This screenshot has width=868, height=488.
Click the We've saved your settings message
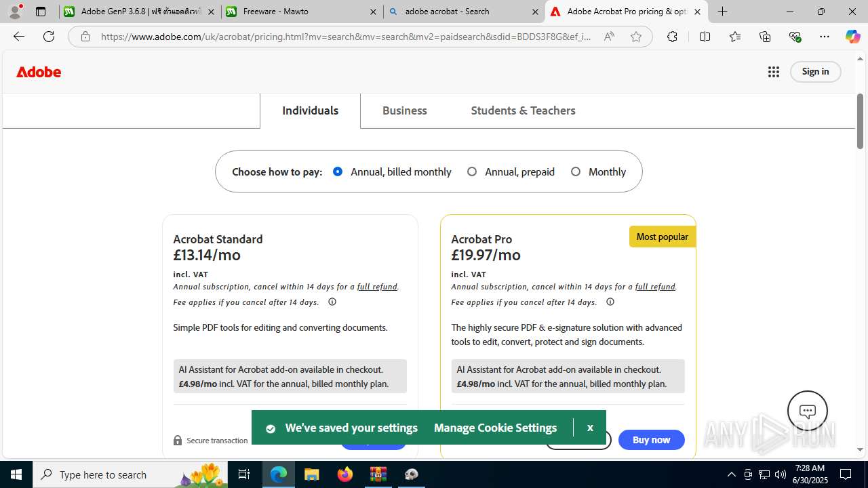point(351,428)
